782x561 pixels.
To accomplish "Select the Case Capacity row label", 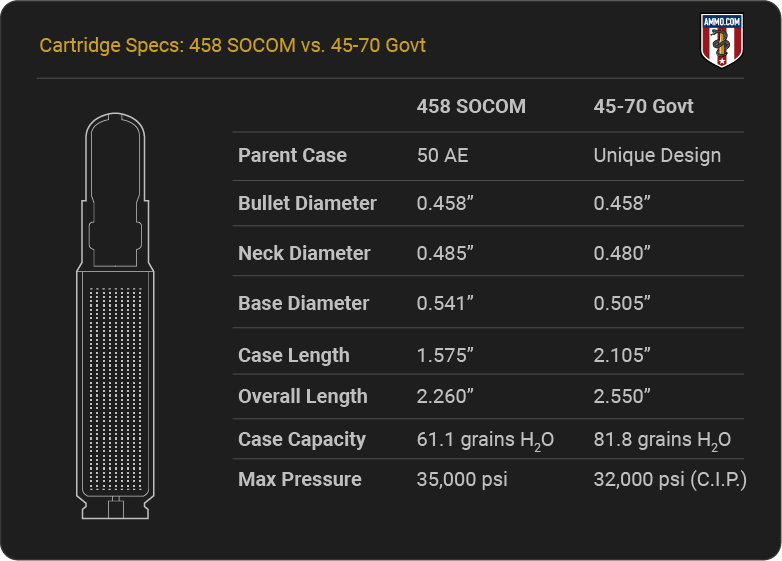I will pos(302,439).
